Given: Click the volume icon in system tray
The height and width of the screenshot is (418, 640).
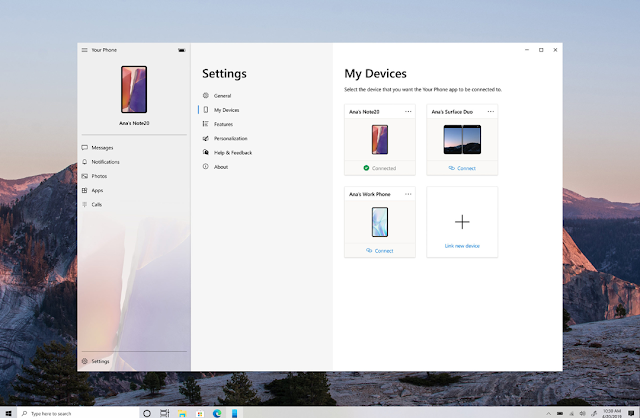Looking at the screenshot, I should (x=583, y=414).
